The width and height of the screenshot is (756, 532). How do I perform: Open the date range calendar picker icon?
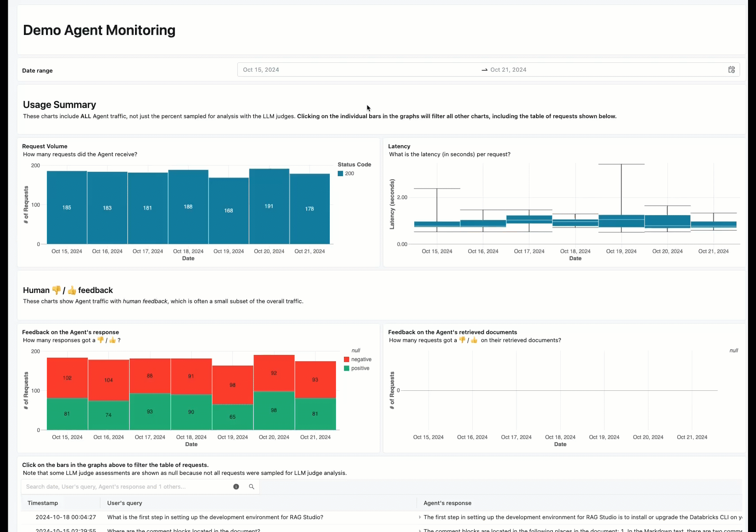pos(731,70)
